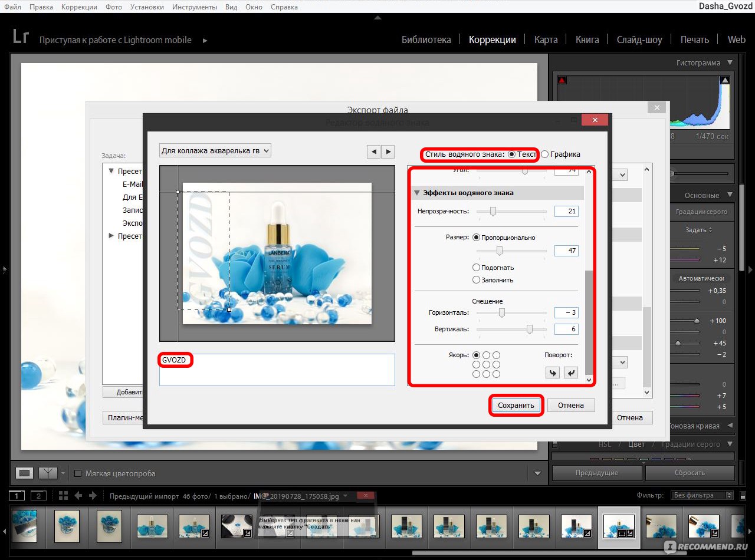This screenshot has height=560, width=755.
Task: Switch to loupe view mode button
Action: click(24, 473)
